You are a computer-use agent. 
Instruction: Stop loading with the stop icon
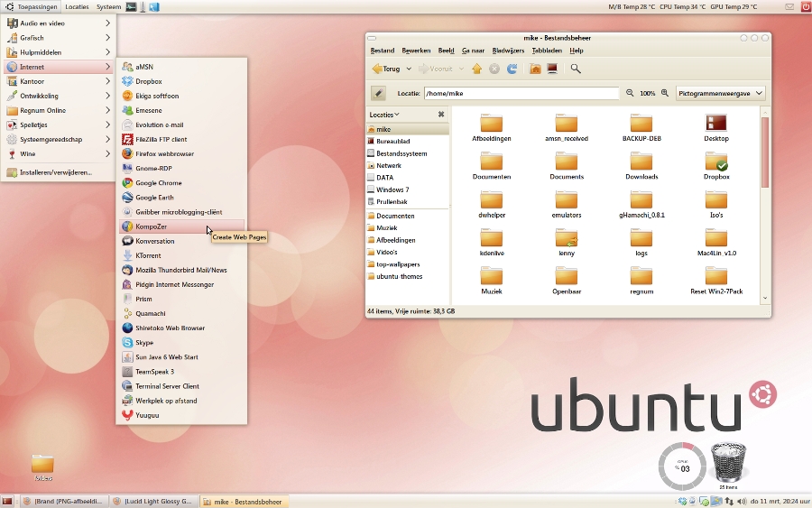(x=494, y=69)
